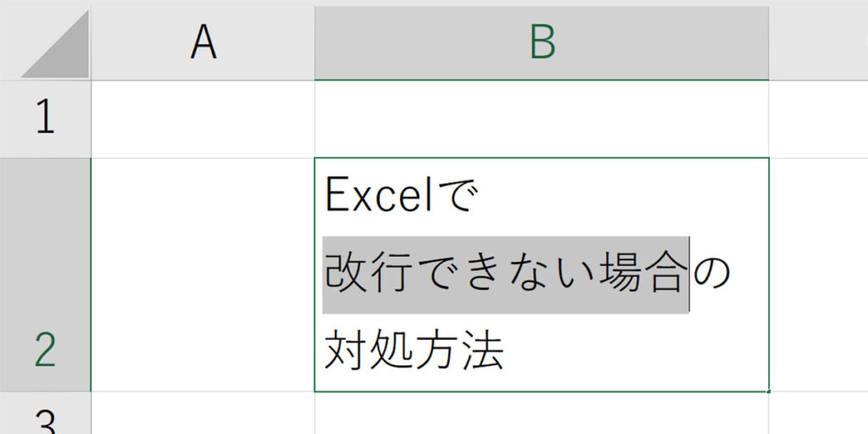Place cursor in the "対処方法" line
The width and height of the screenshot is (868, 434).
coord(414,352)
